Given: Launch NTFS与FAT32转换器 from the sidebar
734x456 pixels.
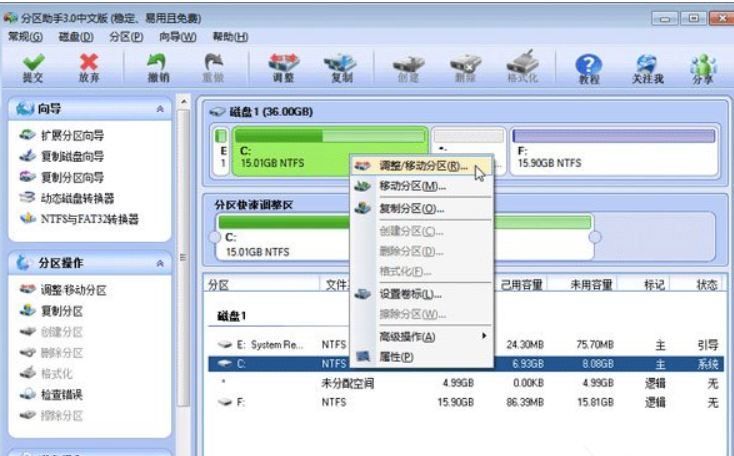Looking at the screenshot, I should pos(79,219).
